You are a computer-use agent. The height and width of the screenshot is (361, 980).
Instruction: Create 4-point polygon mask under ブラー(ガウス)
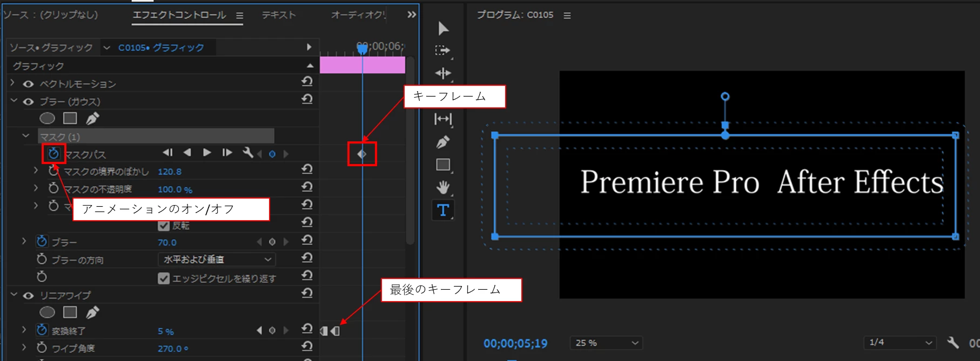(x=70, y=118)
